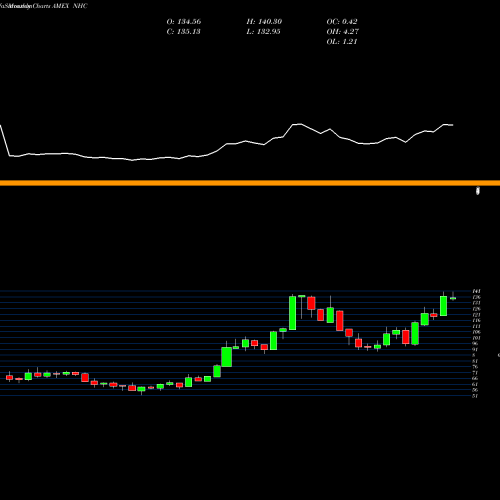The height and width of the screenshot is (500, 500).
Task: Click the 81 price axis label
Action: (x=475, y=361)
